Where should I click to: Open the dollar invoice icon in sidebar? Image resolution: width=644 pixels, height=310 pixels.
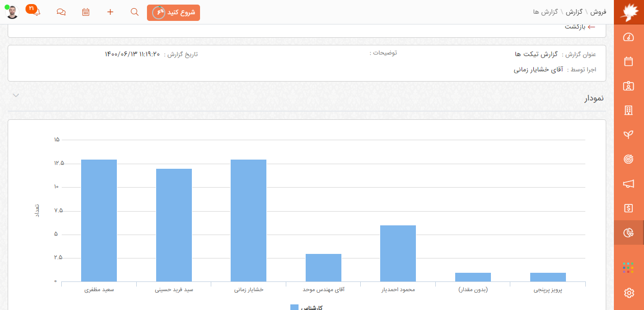tap(629, 208)
